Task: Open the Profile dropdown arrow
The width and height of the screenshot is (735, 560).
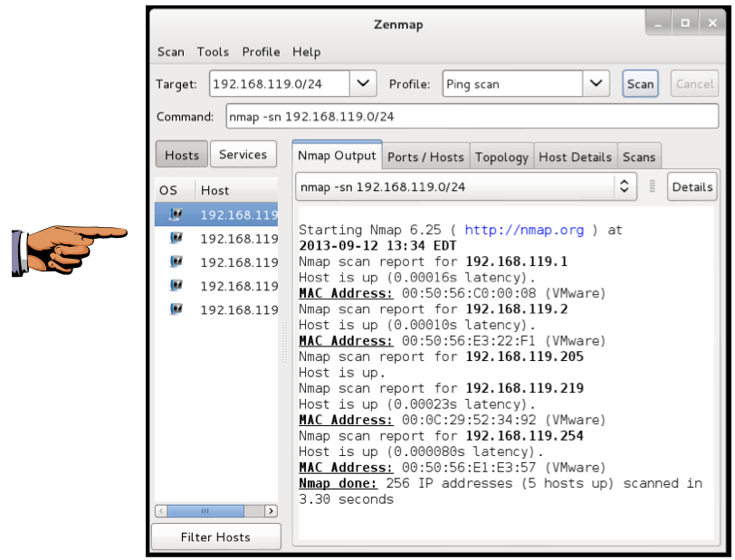Action: coord(596,83)
